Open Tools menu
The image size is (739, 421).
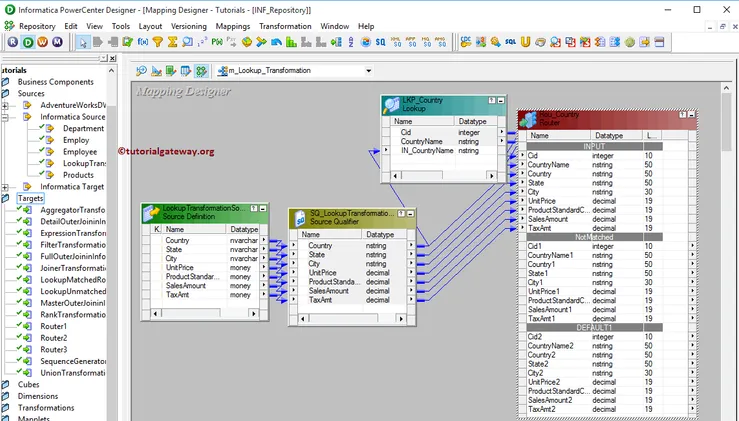pyautogui.click(x=121, y=26)
